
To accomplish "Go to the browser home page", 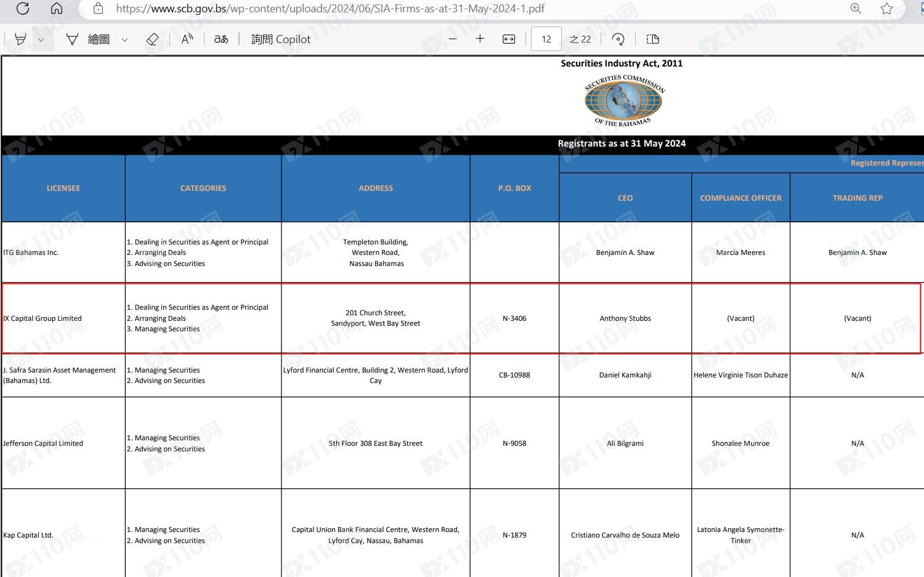I will pyautogui.click(x=57, y=9).
